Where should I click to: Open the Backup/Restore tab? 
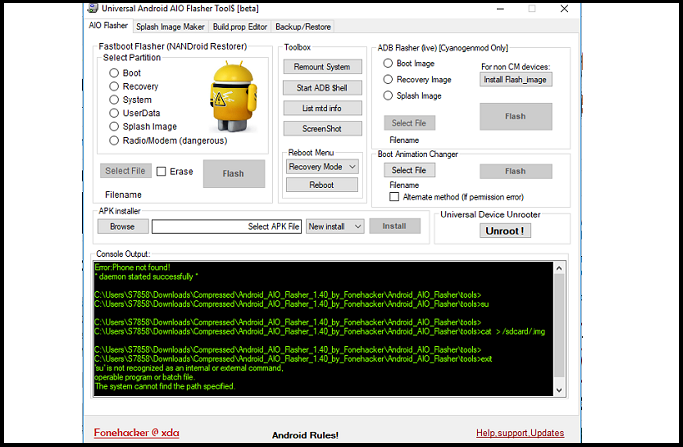303,27
